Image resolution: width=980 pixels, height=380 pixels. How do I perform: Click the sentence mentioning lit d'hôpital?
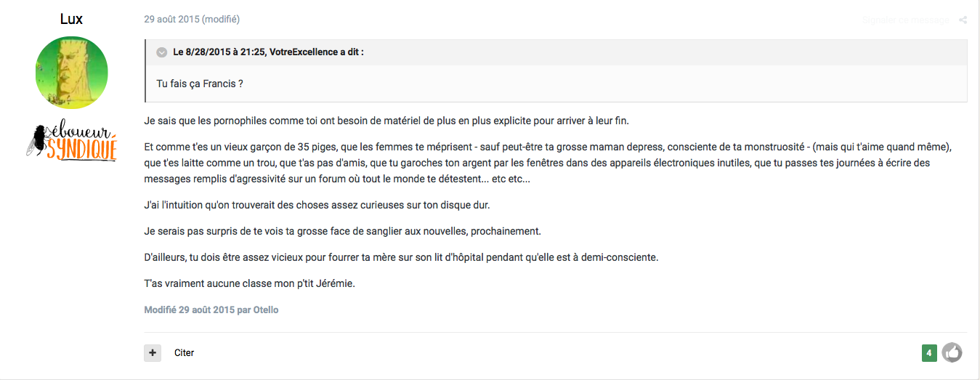[x=401, y=257]
